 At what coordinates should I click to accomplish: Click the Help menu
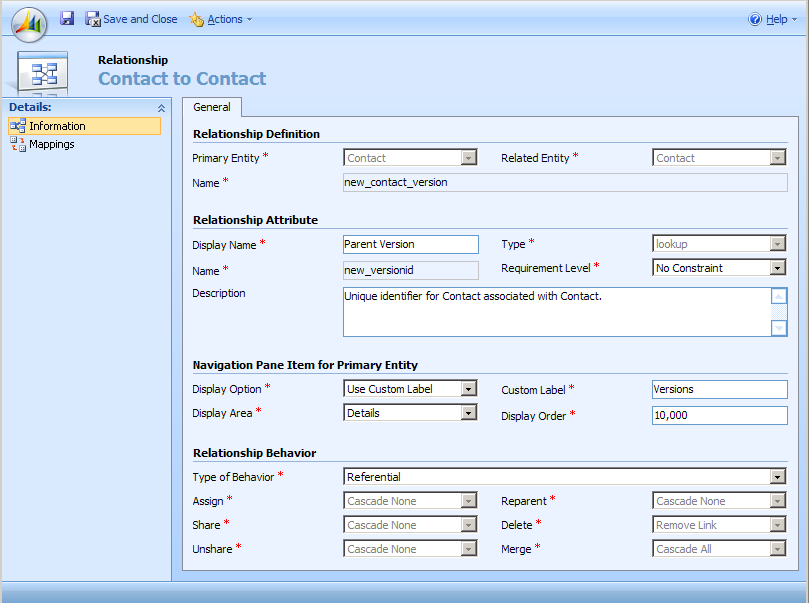[778, 18]
